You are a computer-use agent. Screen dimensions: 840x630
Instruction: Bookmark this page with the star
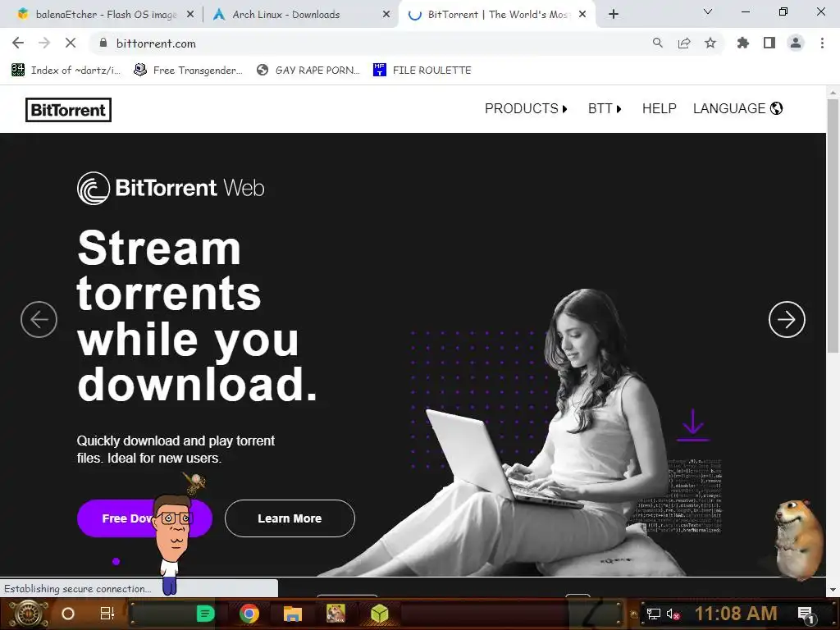(710, 43)
